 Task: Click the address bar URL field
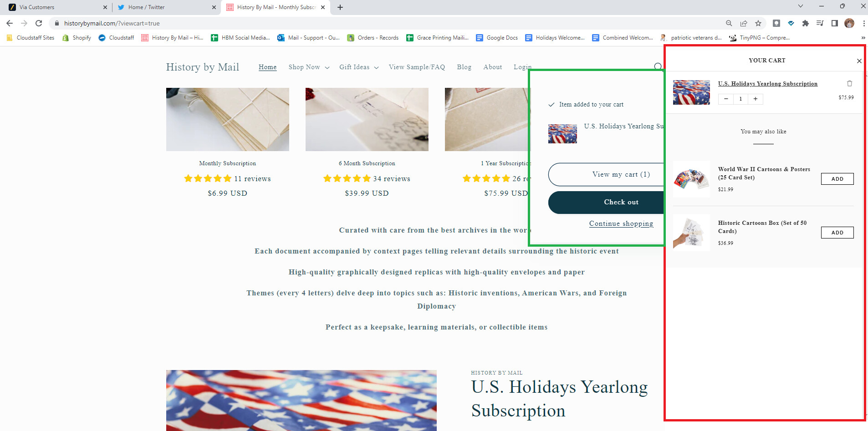point(387,23)
